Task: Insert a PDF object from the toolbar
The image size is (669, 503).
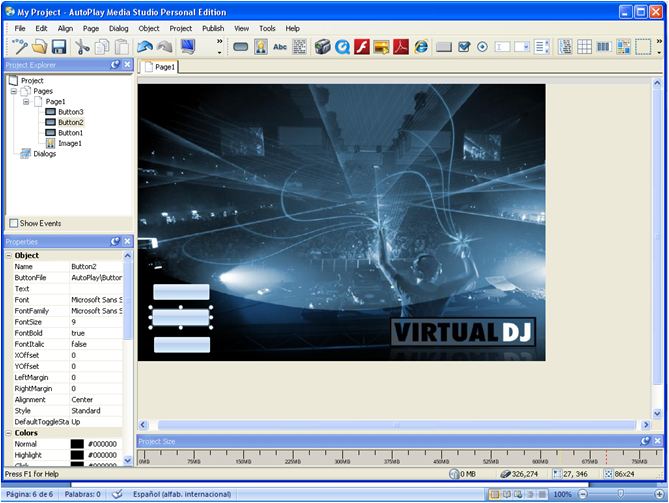Action: (x=401, y=47)
